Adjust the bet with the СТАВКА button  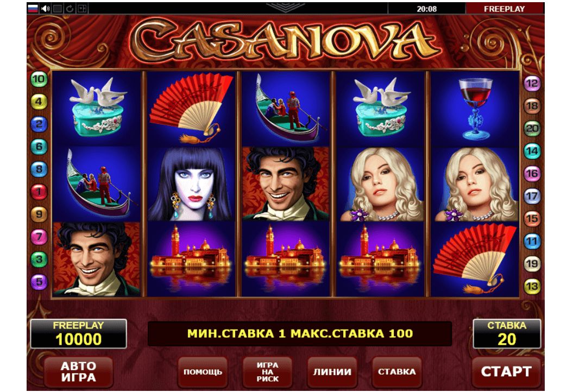coord(397,372)
